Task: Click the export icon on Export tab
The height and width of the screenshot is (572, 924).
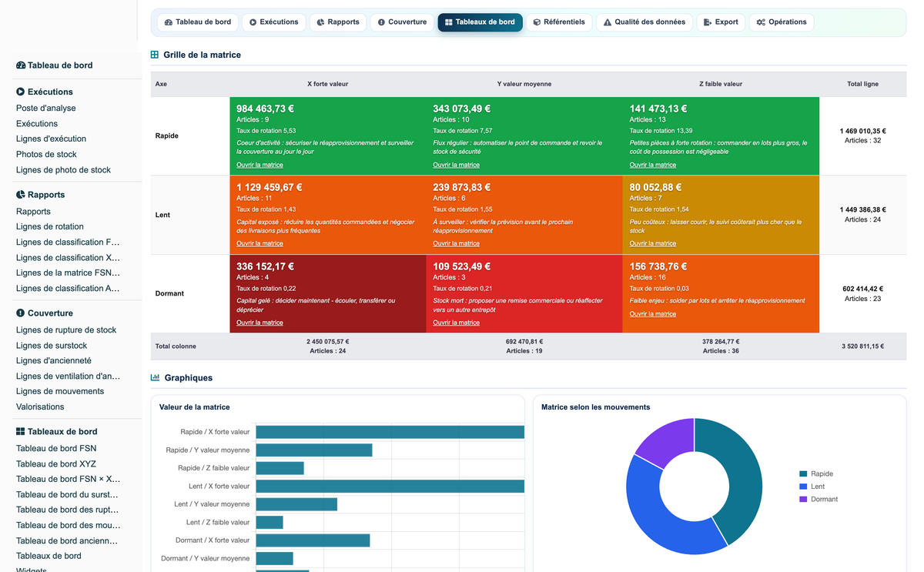Action: pyautogui.click(x=708, y=22)
